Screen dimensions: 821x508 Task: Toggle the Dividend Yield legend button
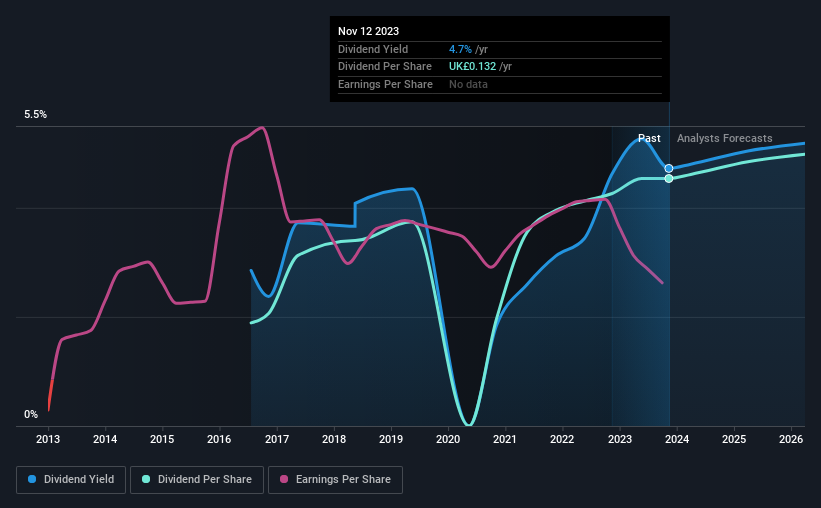pos(71,480)
